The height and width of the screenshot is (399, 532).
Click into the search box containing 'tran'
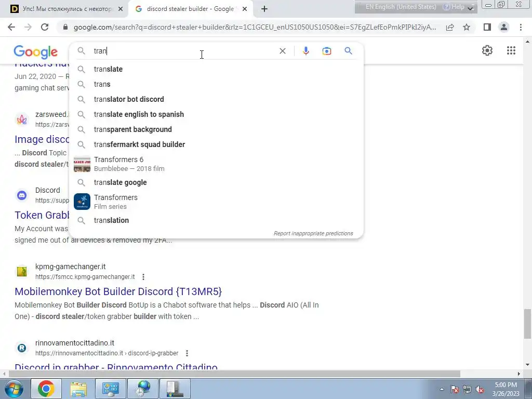[x=183, y=51]
